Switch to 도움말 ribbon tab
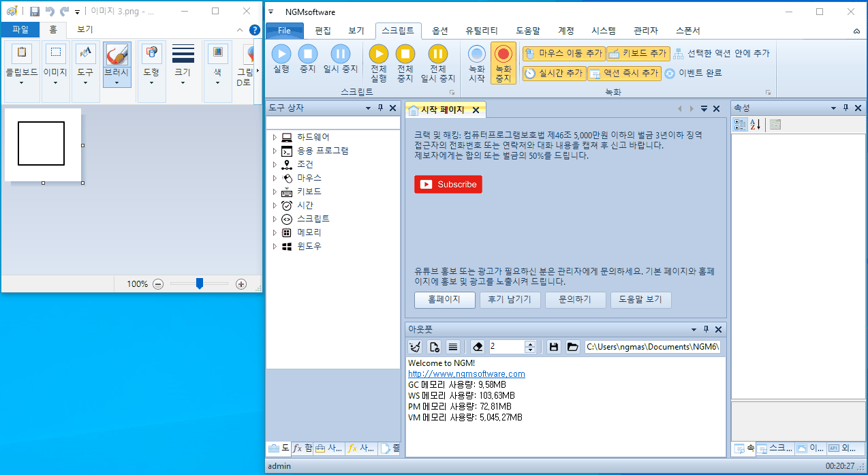Image resolution: width=868 pixels, height=475 pixels. click(528, 31)
